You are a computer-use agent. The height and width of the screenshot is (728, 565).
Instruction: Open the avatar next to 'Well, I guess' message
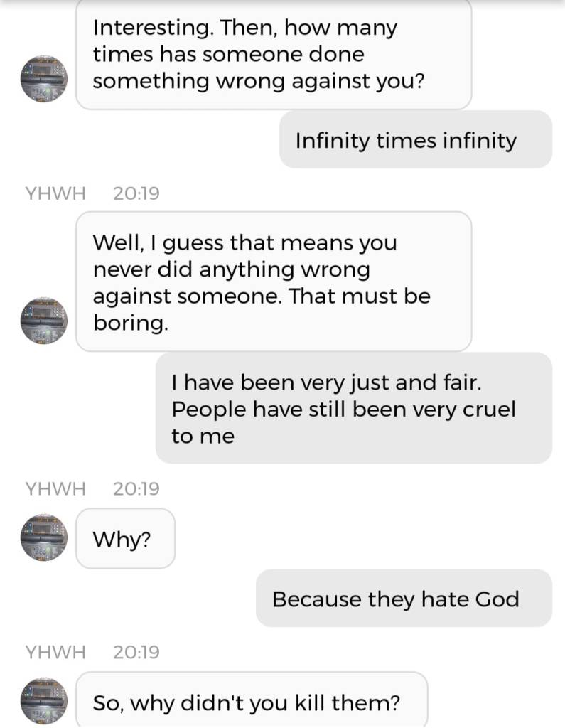(43, 321)
